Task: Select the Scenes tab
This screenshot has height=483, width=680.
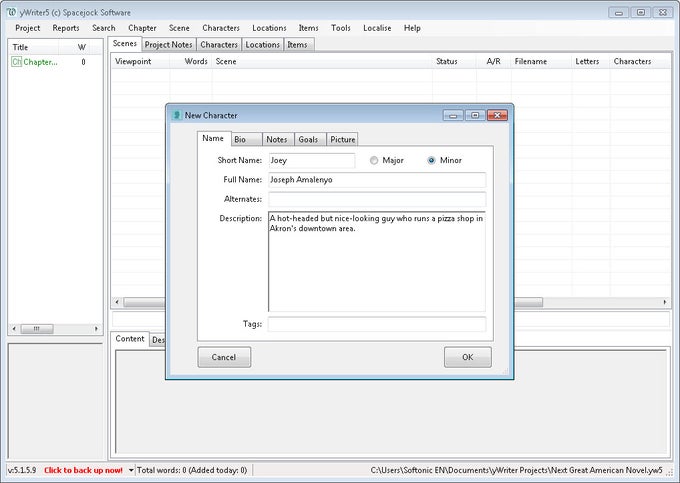Action: pos(125,44)
